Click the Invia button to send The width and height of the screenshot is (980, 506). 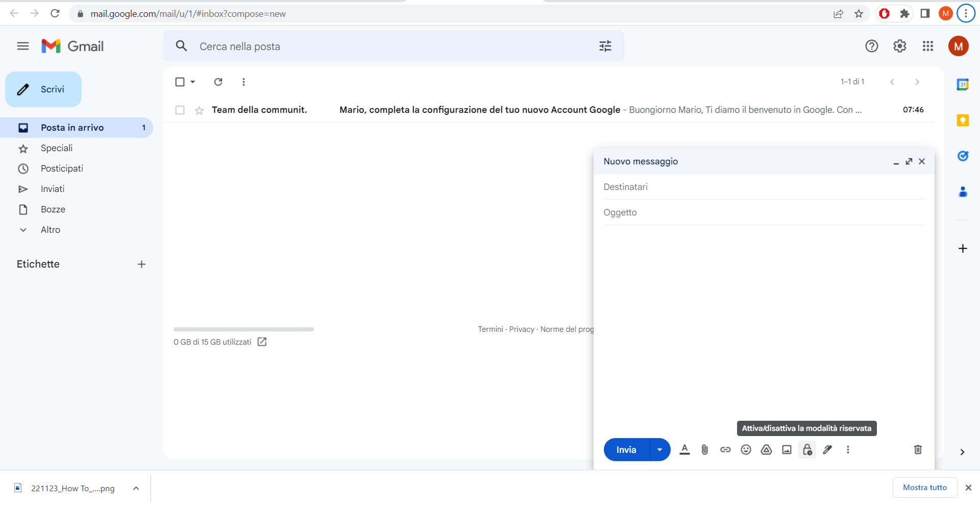pyautogui.click(x=625, y=450)
